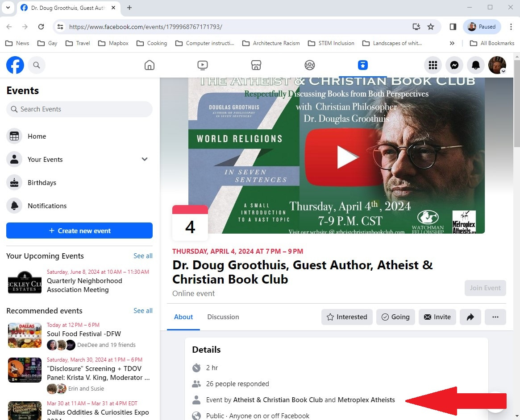The height and width of the screenshot is (420, 520).
Task: View site information icon in address bar
Action: (x=60, y=27)
